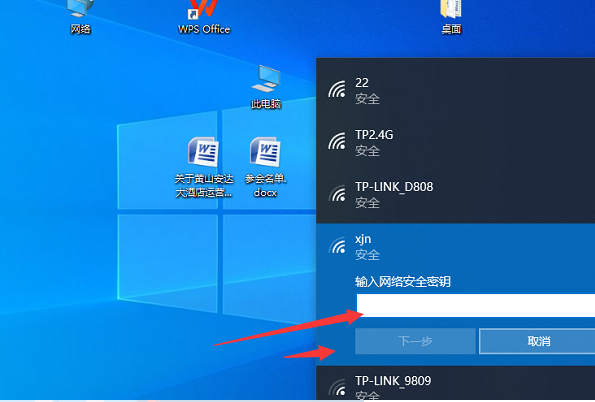Launch the WPS Office shortcut

204,17
